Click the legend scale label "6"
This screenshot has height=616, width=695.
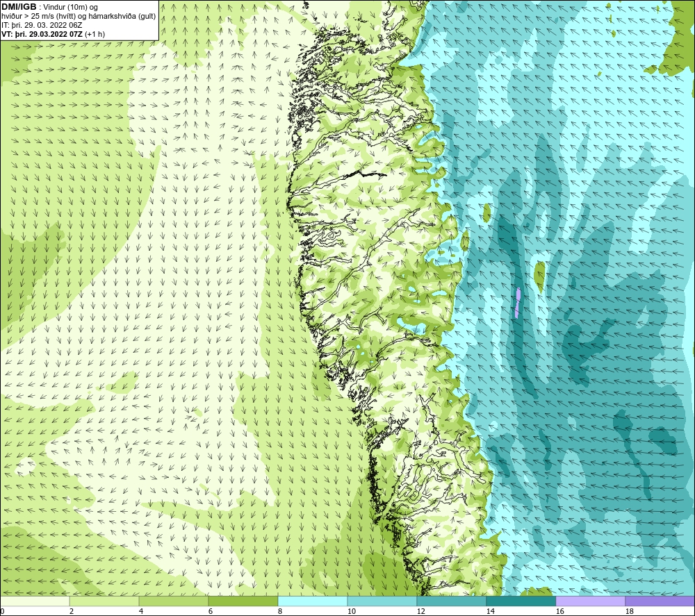pyautogui.click(x=211, y=611)
